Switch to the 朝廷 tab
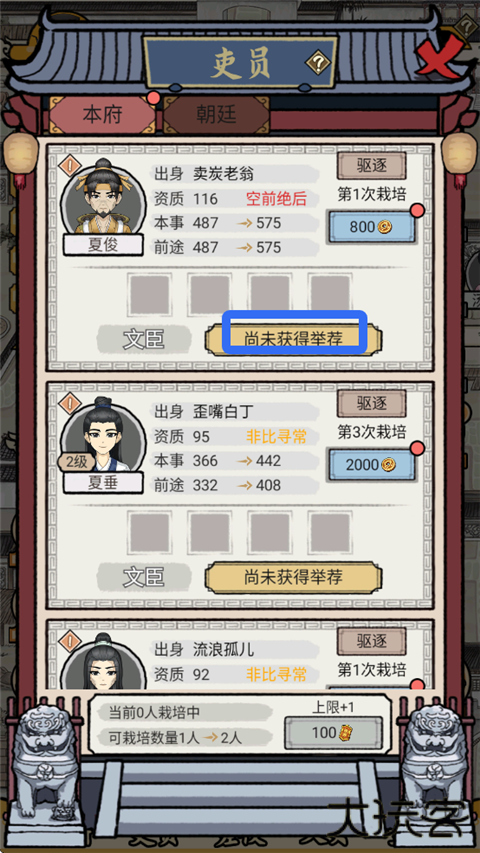 [217, 115]
